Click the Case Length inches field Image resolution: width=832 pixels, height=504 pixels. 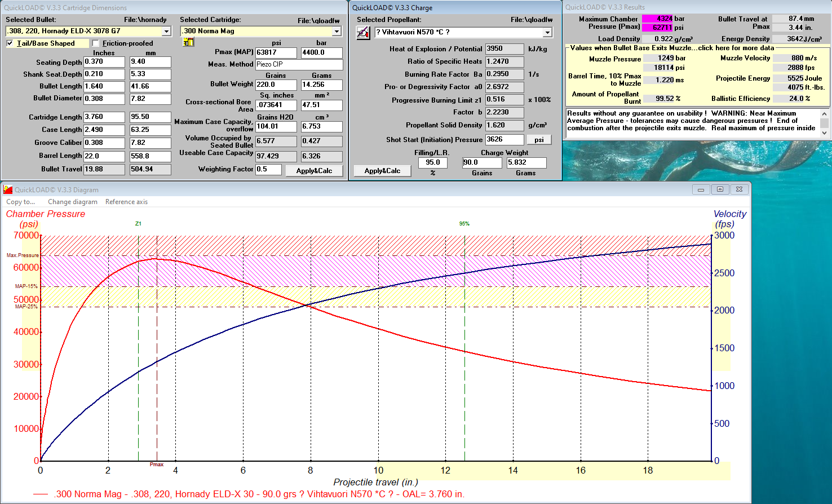click(x=104, y=130)
